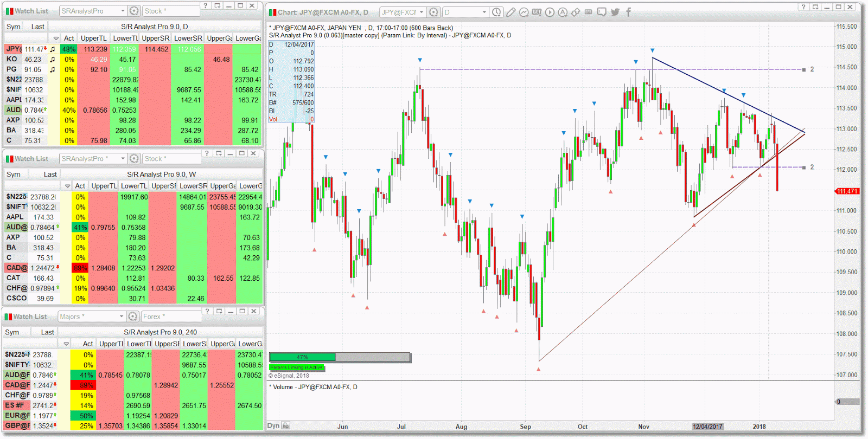Open settings gear in bottom Majors Watch List
The height and width of the screenshot is (439, 868).
pos(132,317)
